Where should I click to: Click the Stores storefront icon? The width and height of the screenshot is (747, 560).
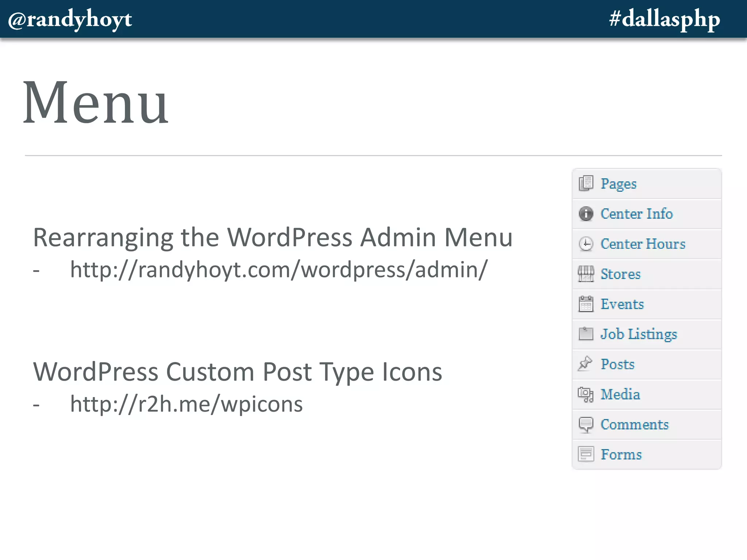(x=586, y=274)
